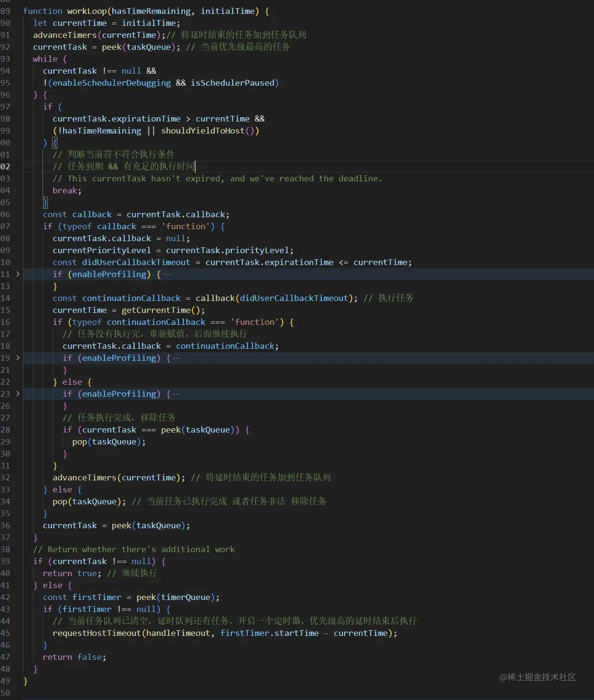Click 'requestHostTimeout' function call
Image resolution: width=594 pixels, height=700 pixels.
point(97,633)
